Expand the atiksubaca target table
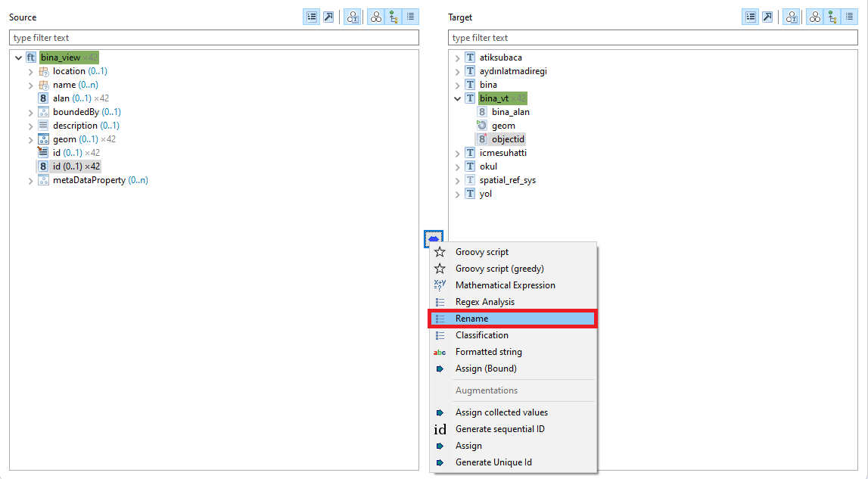The width and height of the screenshot is (868, 479). click(457, 58)
